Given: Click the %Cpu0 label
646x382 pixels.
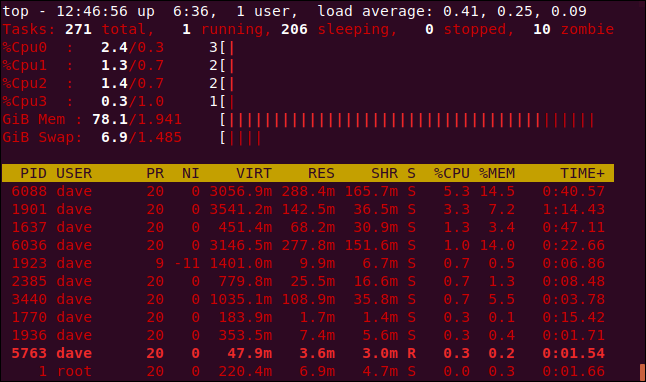Looking at the screenshot, I should (x=25, y=47).
